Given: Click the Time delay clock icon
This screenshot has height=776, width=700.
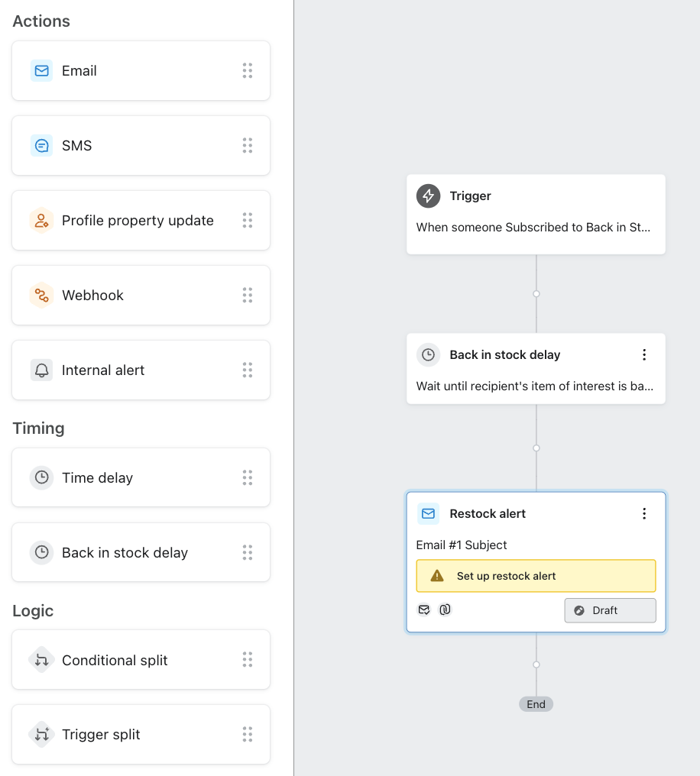Looking at the screenshot, I should pyautogui.click(x=42, y=478).
